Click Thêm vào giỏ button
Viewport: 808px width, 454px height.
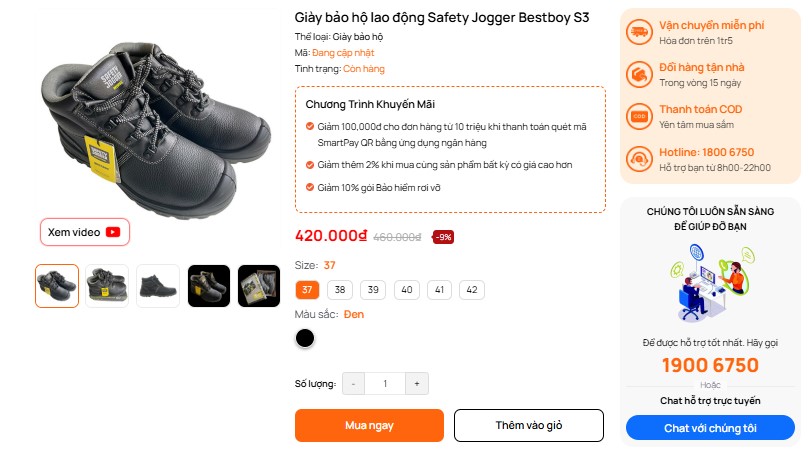tap(529, 425)
